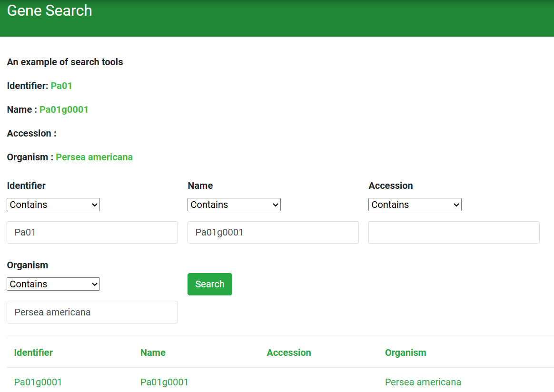
Task: Sort results by Identifier column header
Action: (x=33, y=353)
